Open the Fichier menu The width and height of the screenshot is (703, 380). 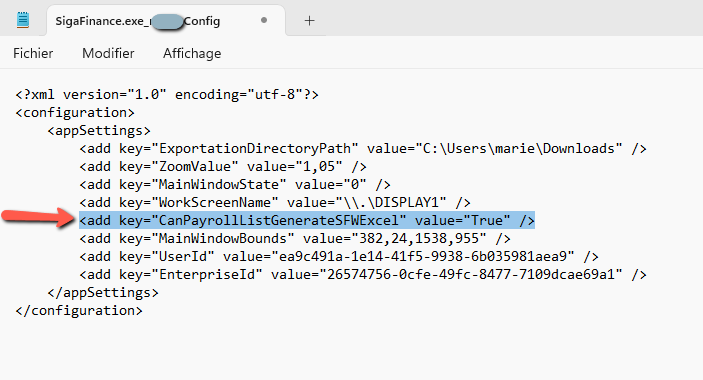pyautogui.click(x=33, y=53)
